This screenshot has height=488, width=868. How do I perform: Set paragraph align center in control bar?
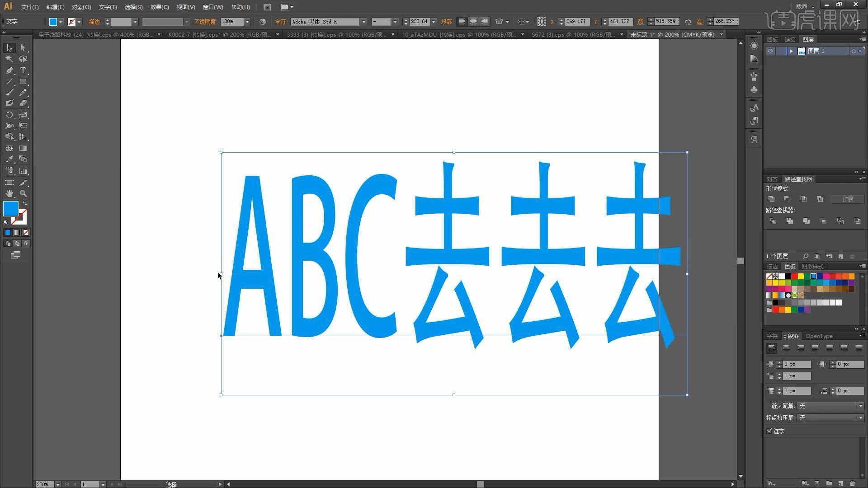click(473, 22)
